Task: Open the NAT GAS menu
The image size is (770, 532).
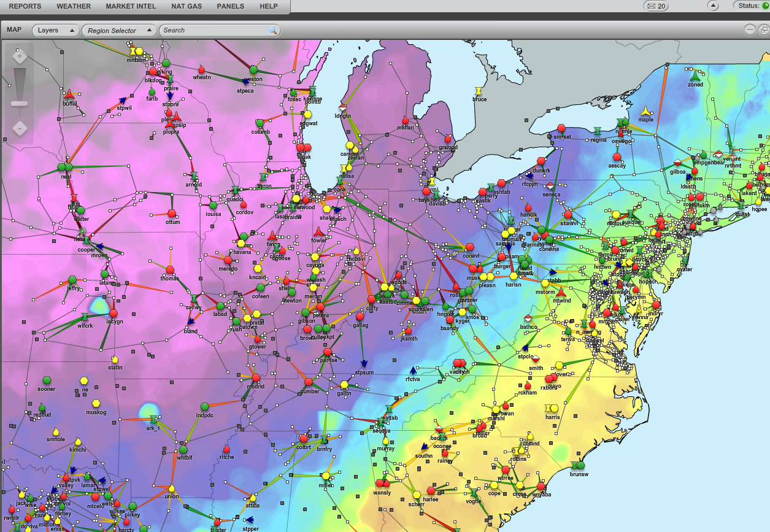Action: coord(187,6)
